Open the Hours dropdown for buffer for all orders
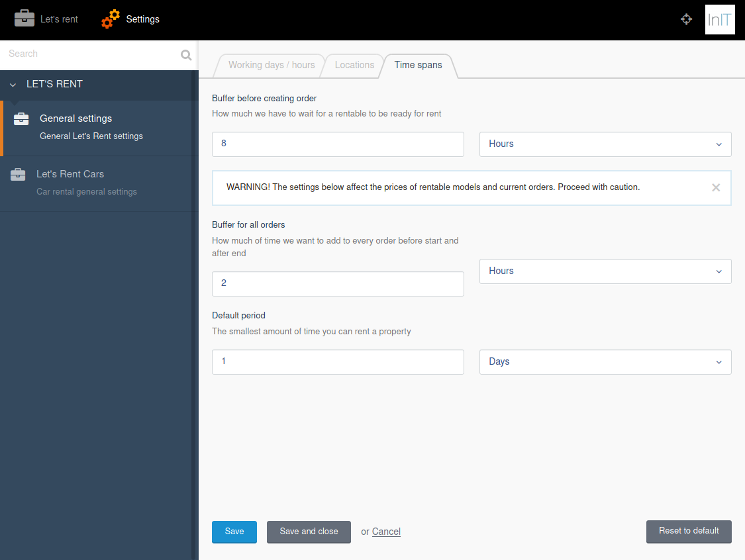Screen dimensions: 745x560 coord(605,271)
